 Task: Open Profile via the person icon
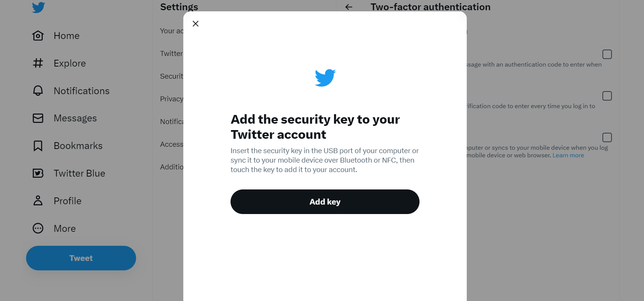pyautogui.click(x=38, y=201)
